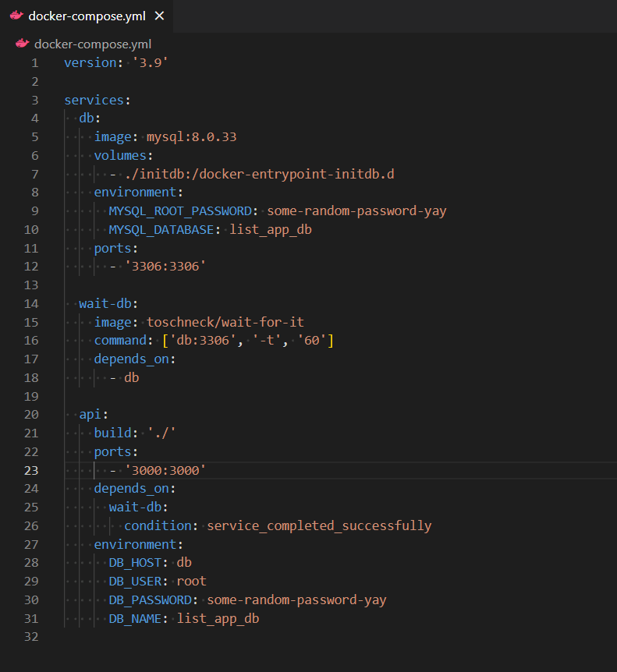Click line number 14 next to wait-db
The image size is (617, 672).
pyautogui.click(x=31, y=303)
